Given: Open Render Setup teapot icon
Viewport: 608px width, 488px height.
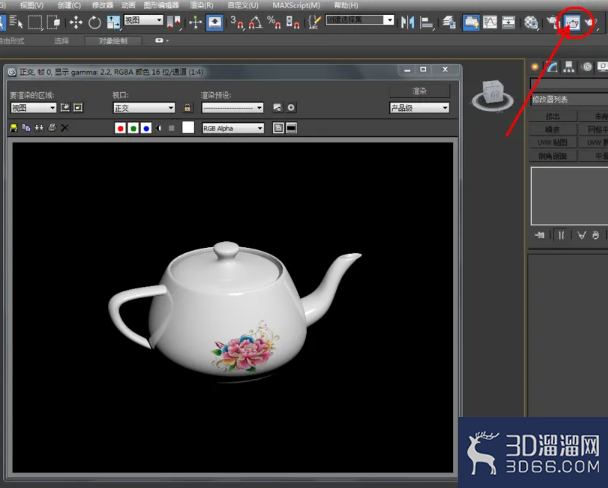Looking at the screenshot, I should pyautogui.click(x=552, y=22).
